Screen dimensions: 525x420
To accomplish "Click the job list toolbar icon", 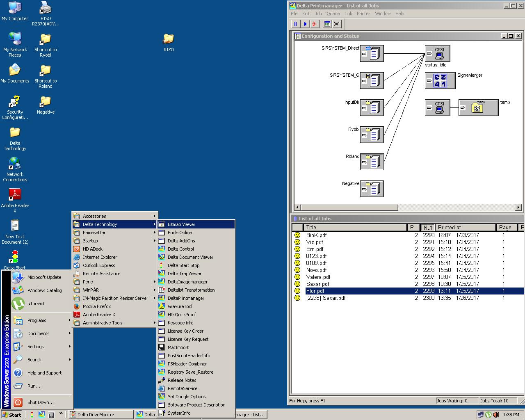I will pyautogui.click(x=327, y=24).
